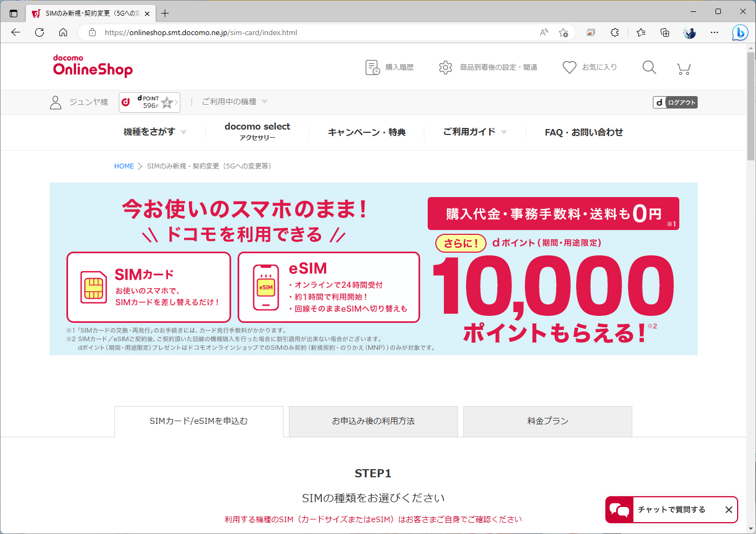Click 購入代金・事務手数料・送料も0円 red banner
The height and width of the screenshot is (534, 756).
[x=553, y=214]
